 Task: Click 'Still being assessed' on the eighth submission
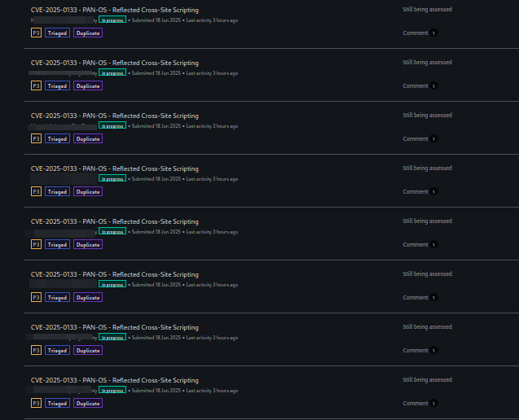427,379
